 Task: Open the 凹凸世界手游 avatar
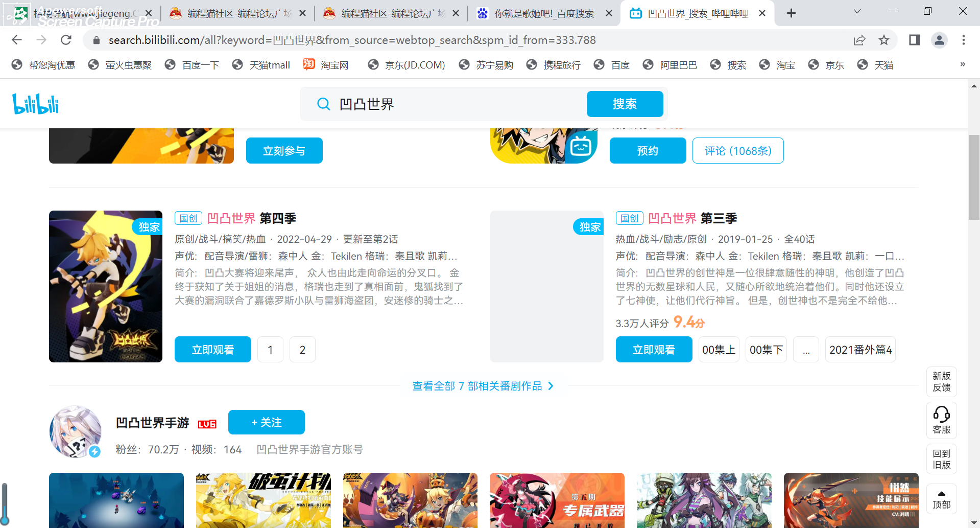point(76,431)
